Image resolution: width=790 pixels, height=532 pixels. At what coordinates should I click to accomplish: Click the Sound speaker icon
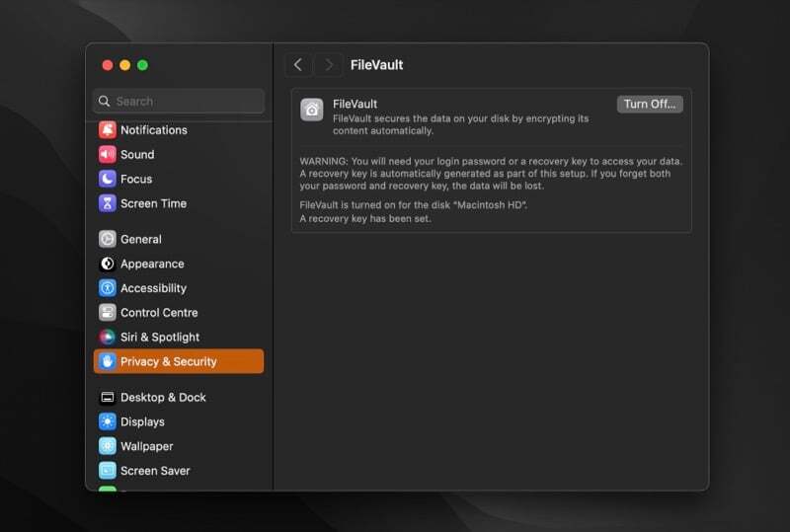(108, 155)
